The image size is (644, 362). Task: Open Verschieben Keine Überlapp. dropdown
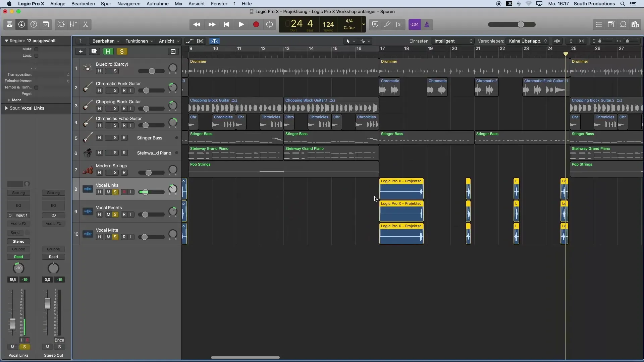click(528, 41)
